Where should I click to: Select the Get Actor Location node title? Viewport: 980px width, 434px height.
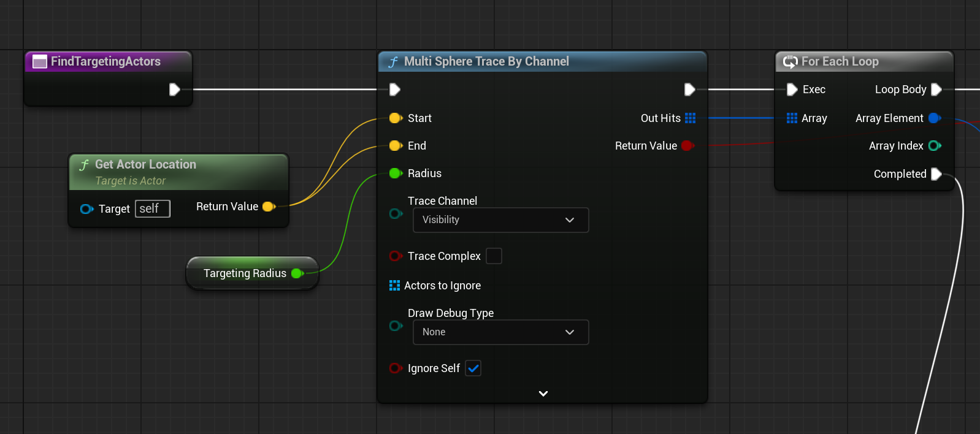(x=145, y=164)
